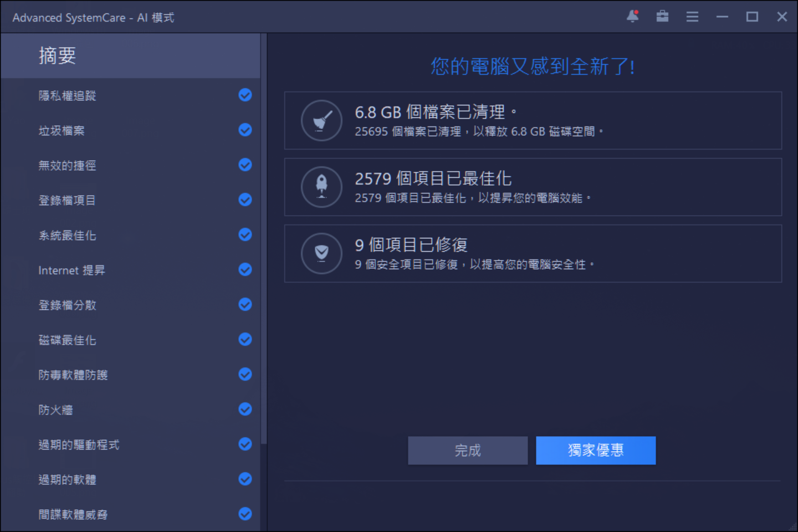
Task: Click checkmark beside 間諜軟體威脅
Action: coord(245,514)
